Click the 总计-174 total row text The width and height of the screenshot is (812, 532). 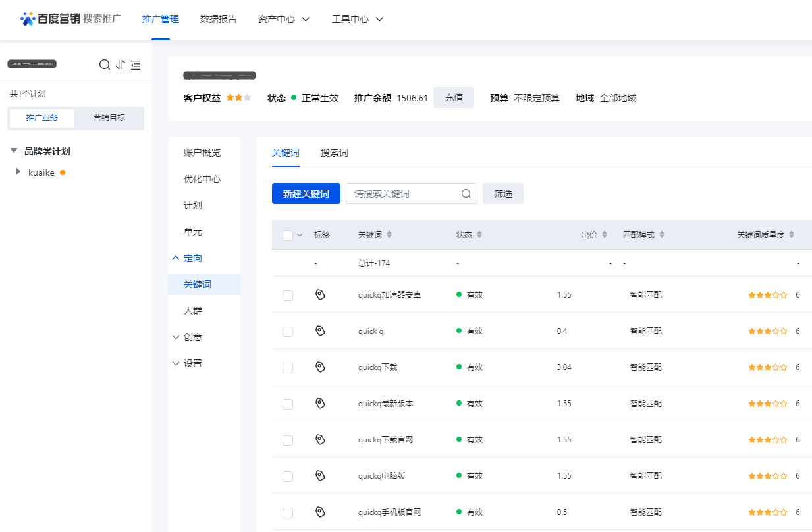tap(373, 263)
